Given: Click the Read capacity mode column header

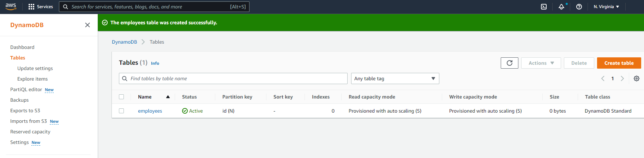Looking at the screenshot, I should (372, 97).
